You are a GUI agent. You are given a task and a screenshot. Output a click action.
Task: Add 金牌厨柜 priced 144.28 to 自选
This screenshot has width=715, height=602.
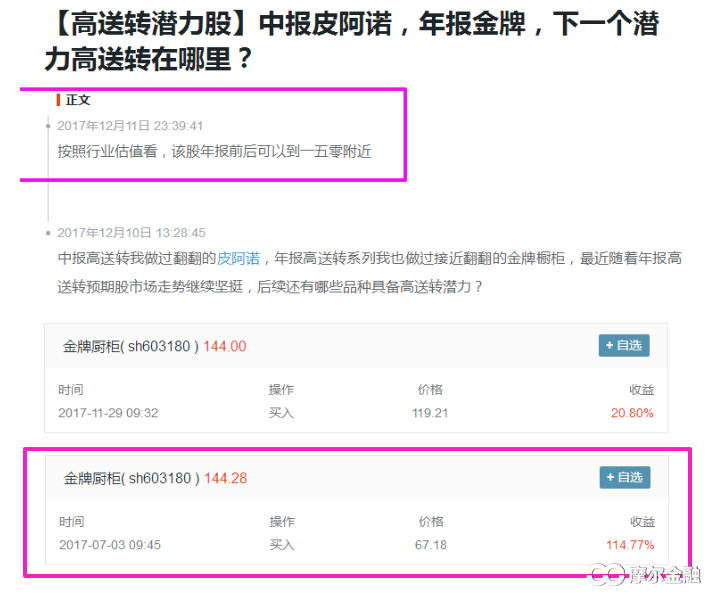tap(624, 478)
